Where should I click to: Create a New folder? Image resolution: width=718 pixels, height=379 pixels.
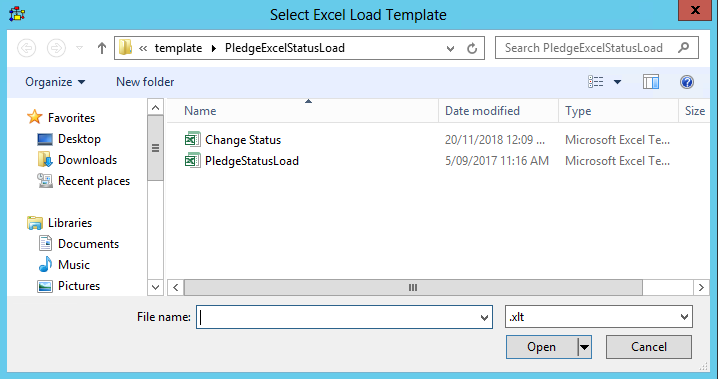pos(145,82)
